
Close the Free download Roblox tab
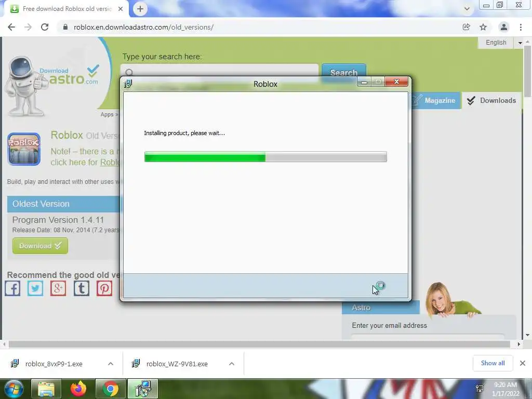[121, 9]
